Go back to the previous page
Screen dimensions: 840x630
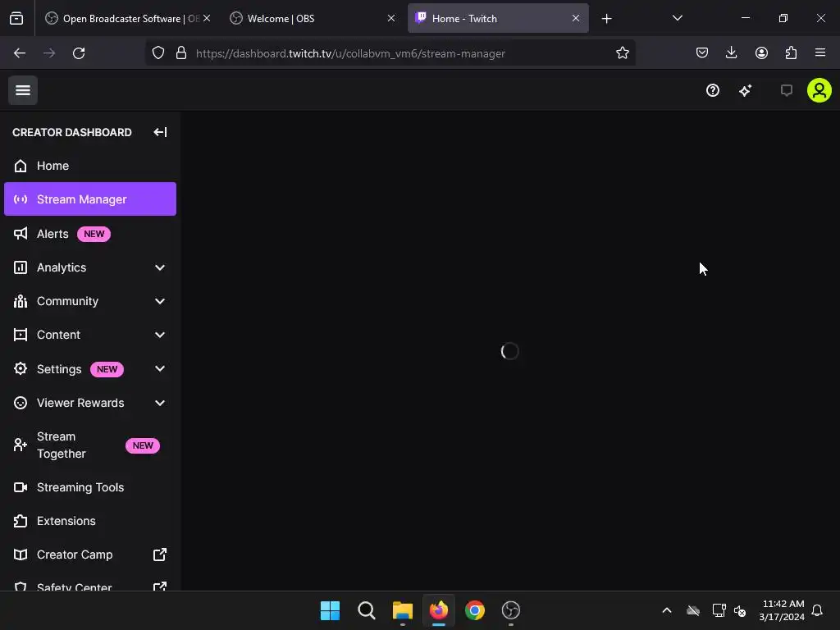pyautogui.click(x=20, y=53)
